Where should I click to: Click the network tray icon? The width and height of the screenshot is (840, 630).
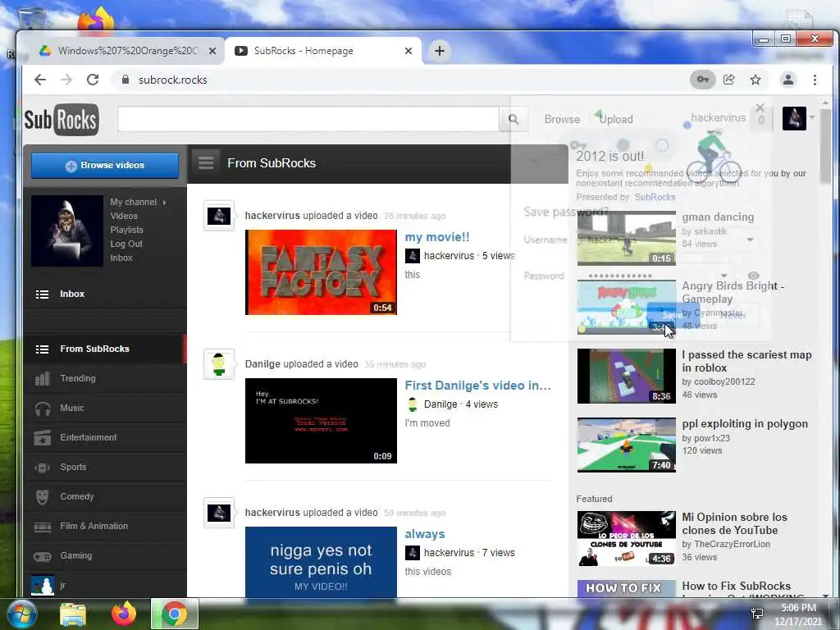point(757,614)
